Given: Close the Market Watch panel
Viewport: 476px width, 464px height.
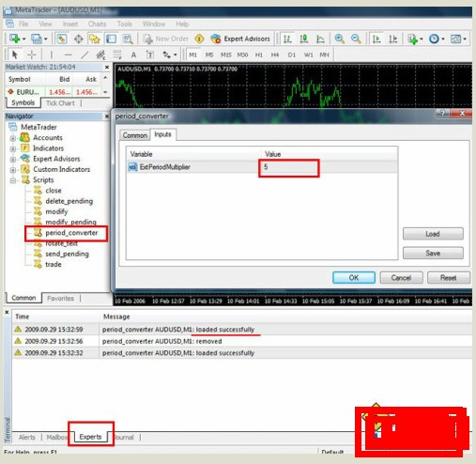Looking at the screenshot, I should (107, 67).
